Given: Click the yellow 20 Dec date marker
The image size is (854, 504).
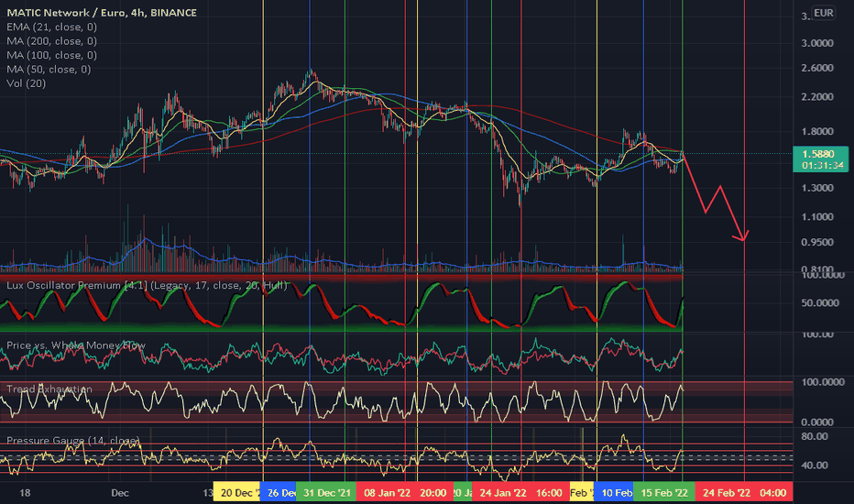Looking at the screenshot, I should coord(237,493).
